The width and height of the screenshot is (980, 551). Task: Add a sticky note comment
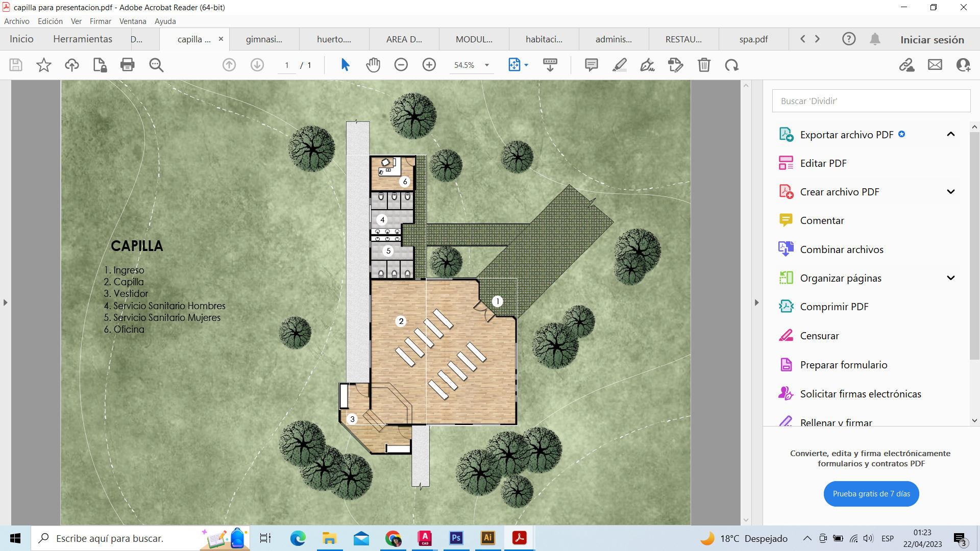click(x=591, y=65)
